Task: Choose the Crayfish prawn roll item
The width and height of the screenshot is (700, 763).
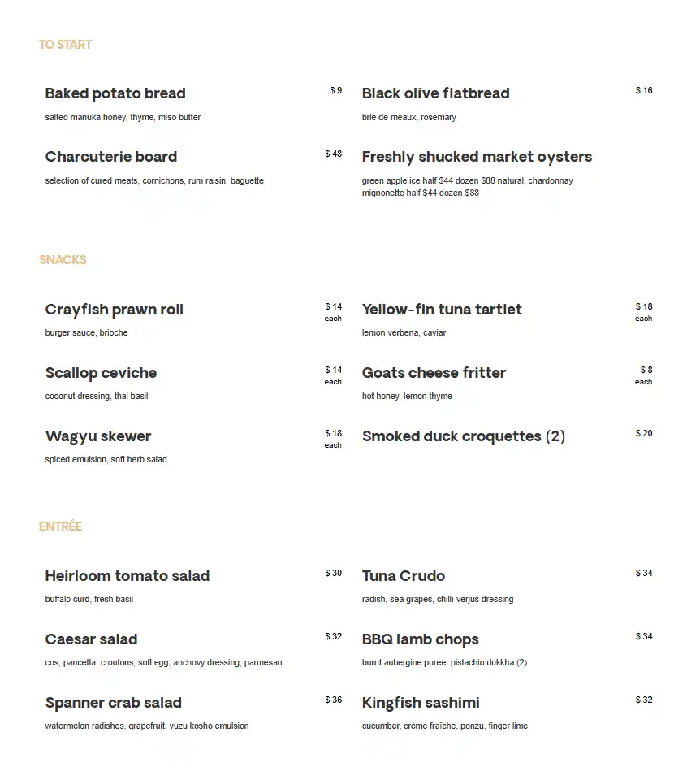Action: point(115,310)
